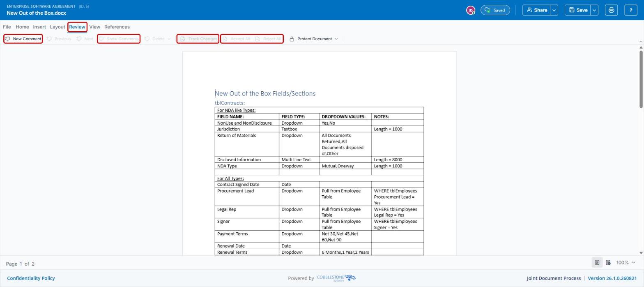This screenshot has height=287, width=644.
Task: Click the current page number field
Action: coord(21,264)
